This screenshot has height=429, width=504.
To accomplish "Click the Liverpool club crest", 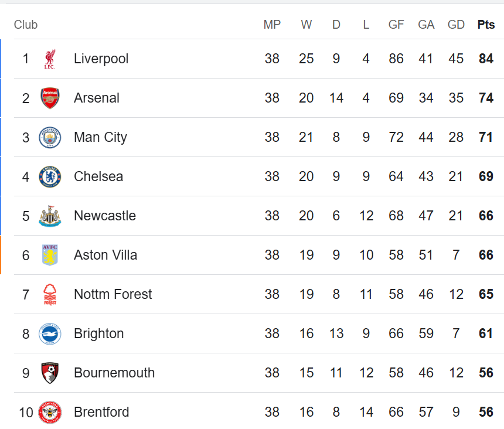I will 50,59.
